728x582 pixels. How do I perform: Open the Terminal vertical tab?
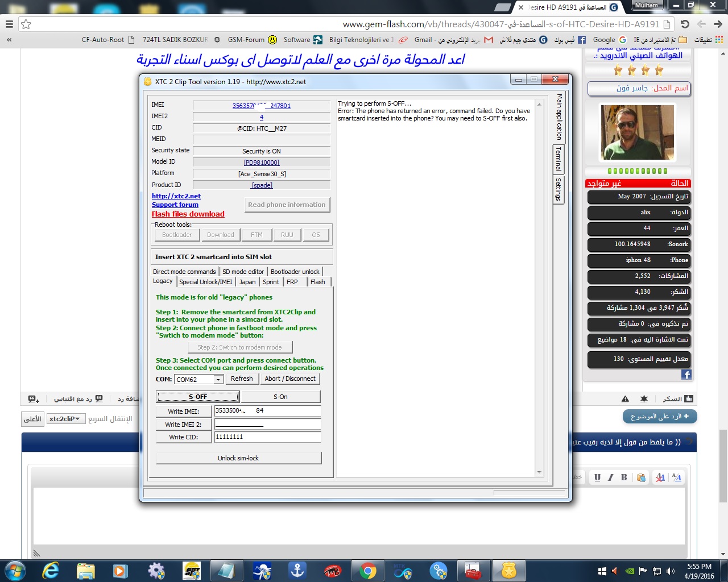point(559,159)
